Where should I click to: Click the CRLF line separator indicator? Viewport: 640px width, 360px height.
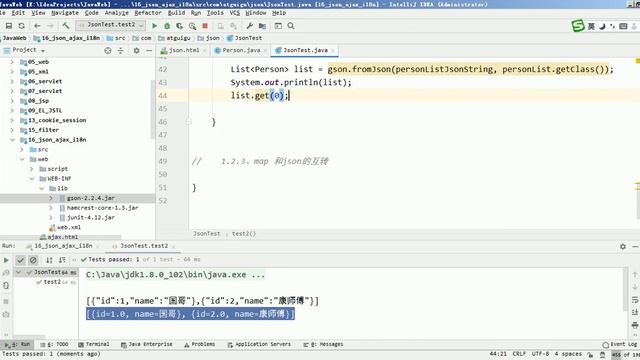(x=519, y=354)
